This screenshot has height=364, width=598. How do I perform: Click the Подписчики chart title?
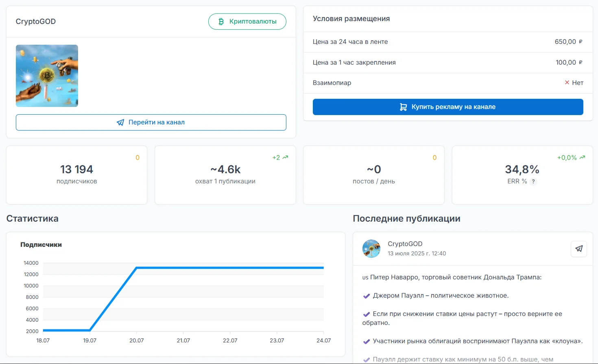pos(41,244)
